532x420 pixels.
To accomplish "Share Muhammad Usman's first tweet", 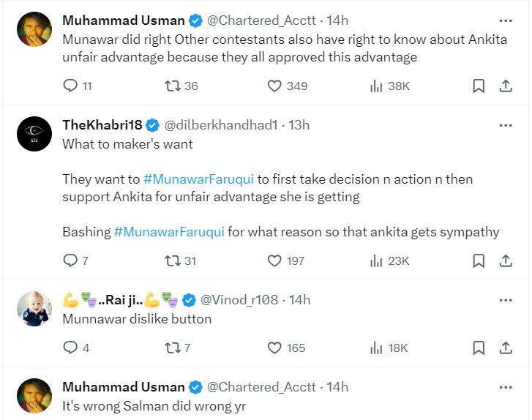I will (505, 86).
